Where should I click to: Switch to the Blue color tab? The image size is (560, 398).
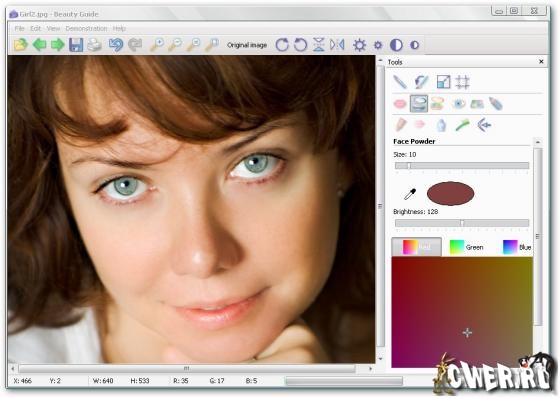coord(517,247)
